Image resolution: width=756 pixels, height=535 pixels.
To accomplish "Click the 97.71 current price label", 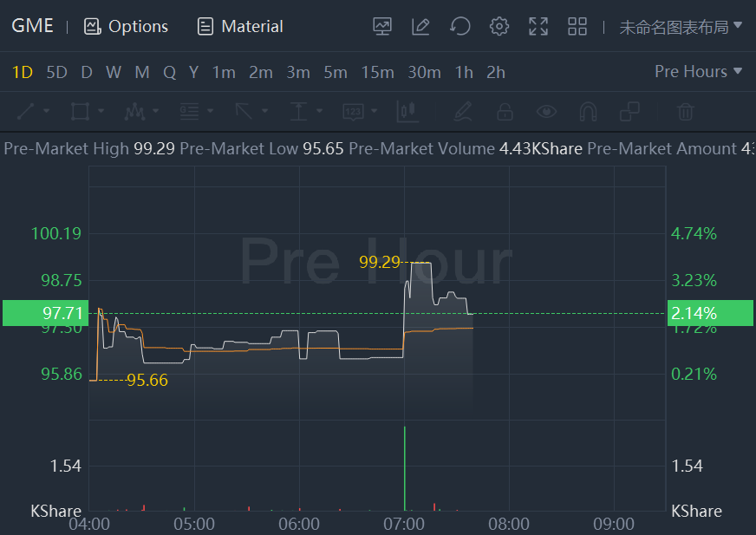I will [44, 313].
